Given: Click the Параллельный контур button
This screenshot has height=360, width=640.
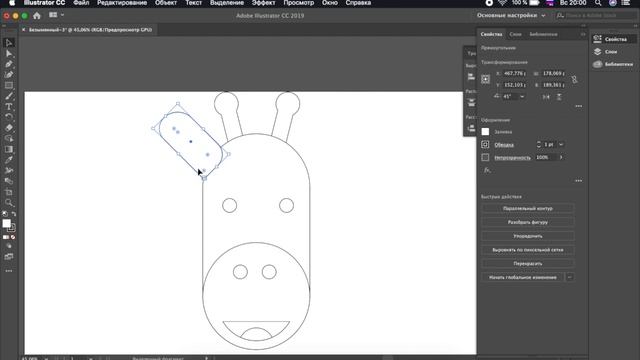Looking at the screenshot, I should 528,209.
